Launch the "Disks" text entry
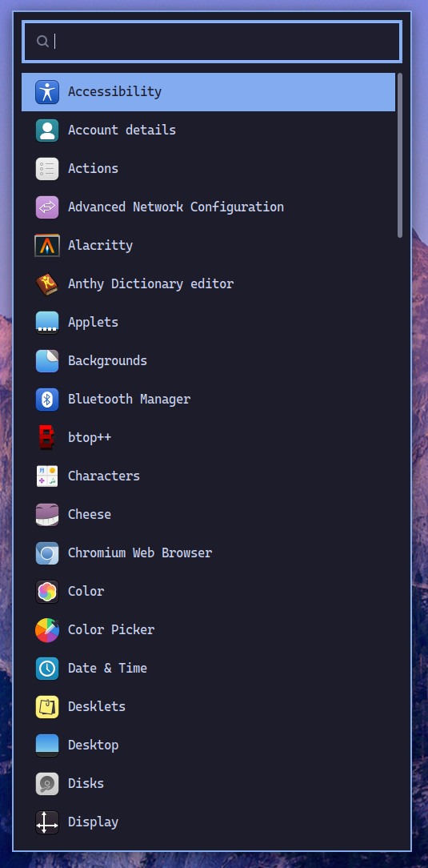The image size is (428, 868). coord(86,784)
